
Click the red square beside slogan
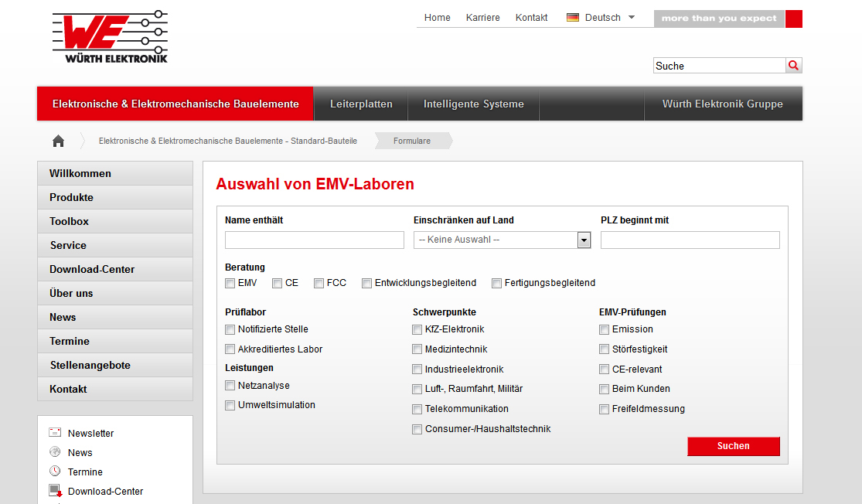click(x=794, y=19)
